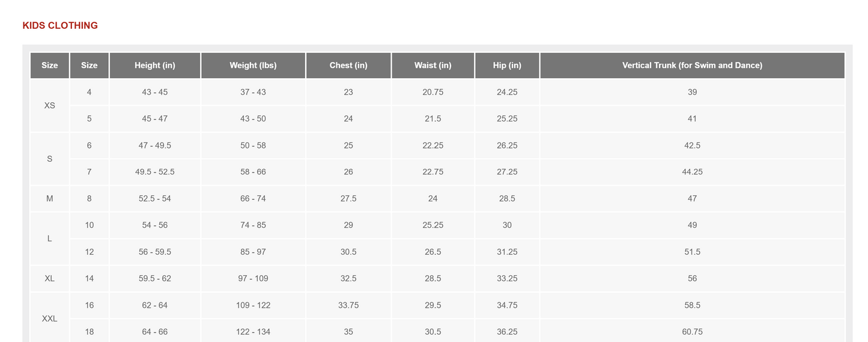Click the XL size label cell

tap(50, 278)
